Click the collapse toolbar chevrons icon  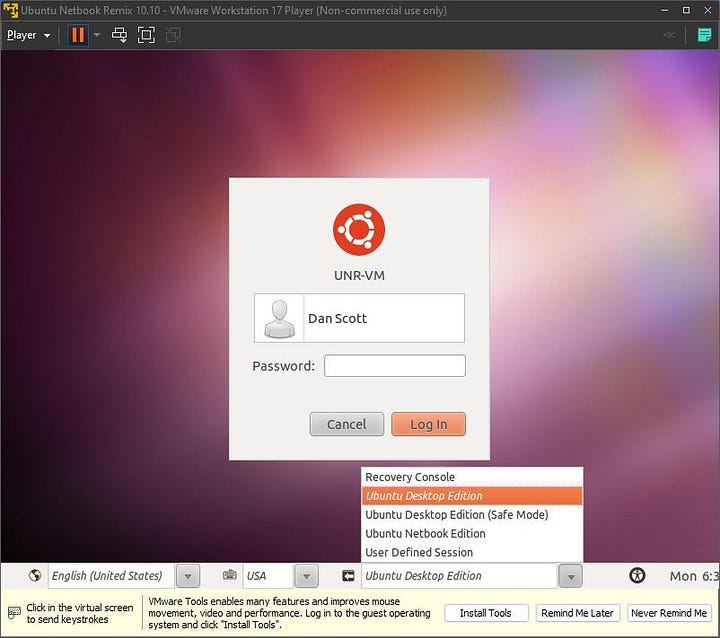tap(669, 35)
